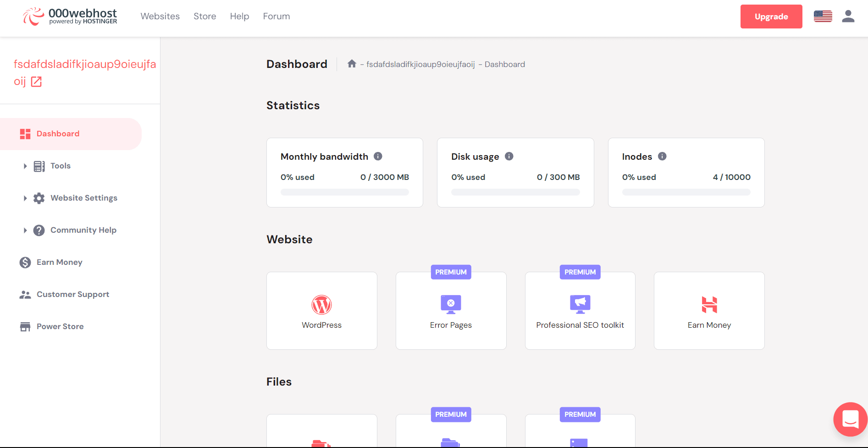
Task: Open Power Store in the sidebar
Action: coord(60,326)
